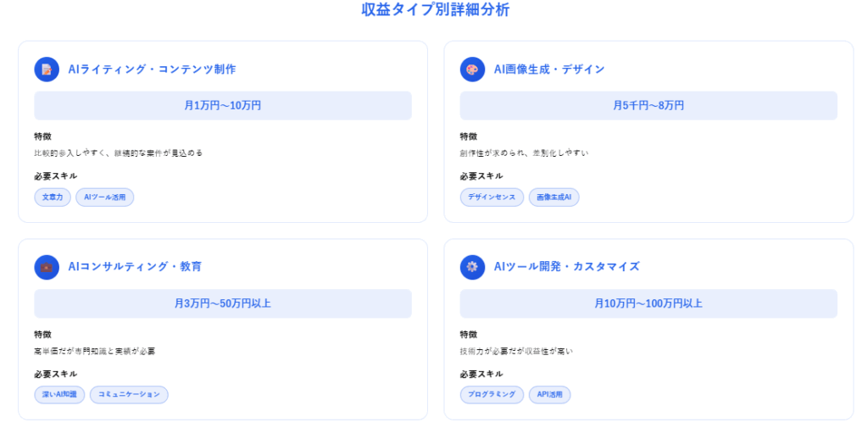
Task: Click the AIコンサルティング briefcase icon
Action: tap(47, 268)
